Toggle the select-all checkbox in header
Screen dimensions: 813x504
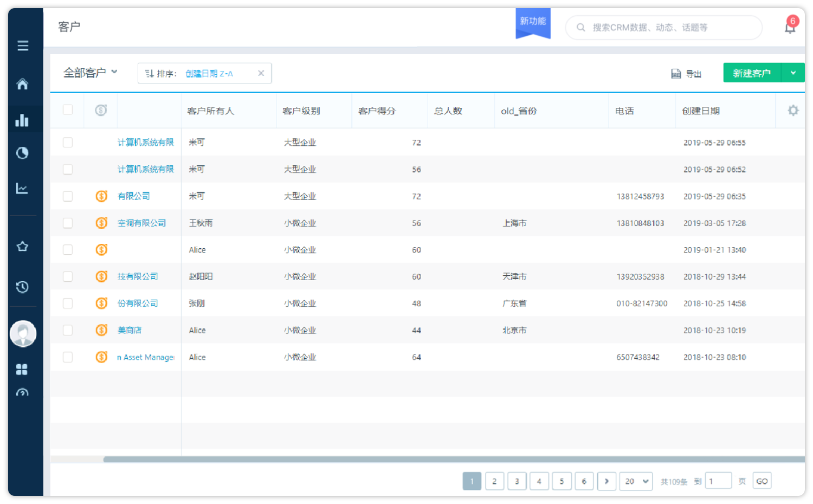(x=68, y=110)
